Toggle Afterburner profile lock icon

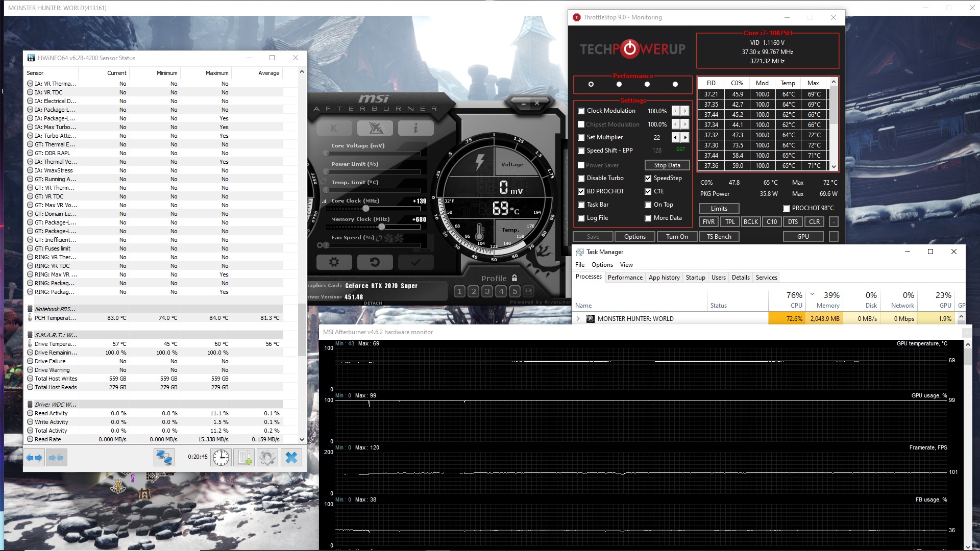click(x=514, y=278)
